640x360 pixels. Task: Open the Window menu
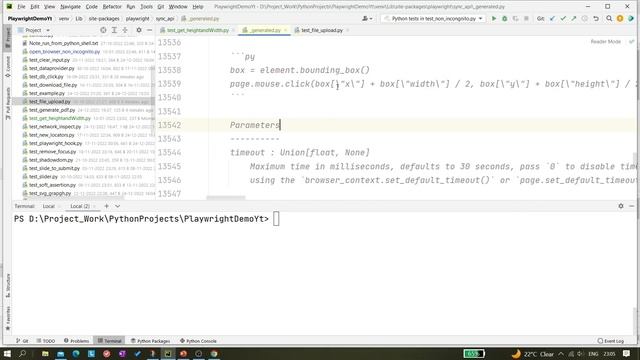pos(178,7)
